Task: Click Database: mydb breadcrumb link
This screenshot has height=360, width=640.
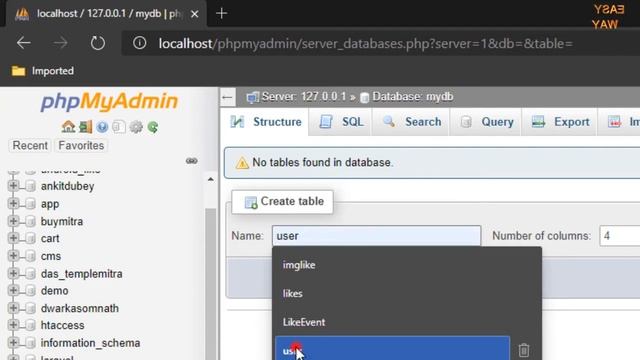Action: click(413, 97)
